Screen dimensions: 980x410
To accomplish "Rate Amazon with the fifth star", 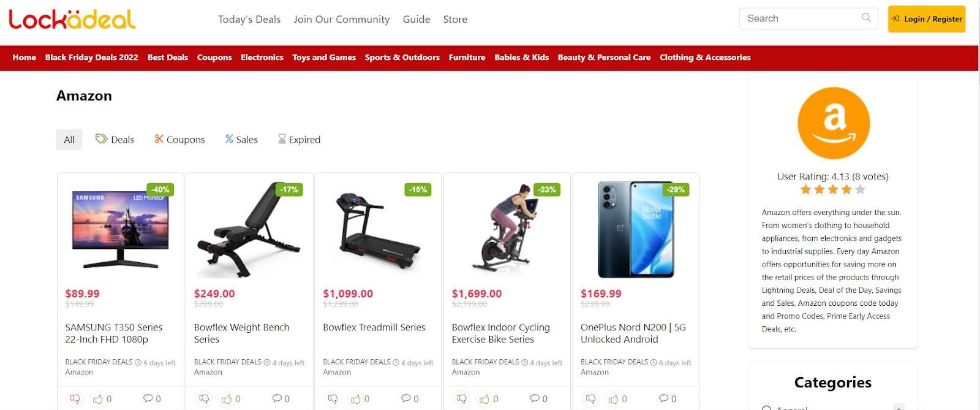I will pyautogui.click(x=860, y=189).
